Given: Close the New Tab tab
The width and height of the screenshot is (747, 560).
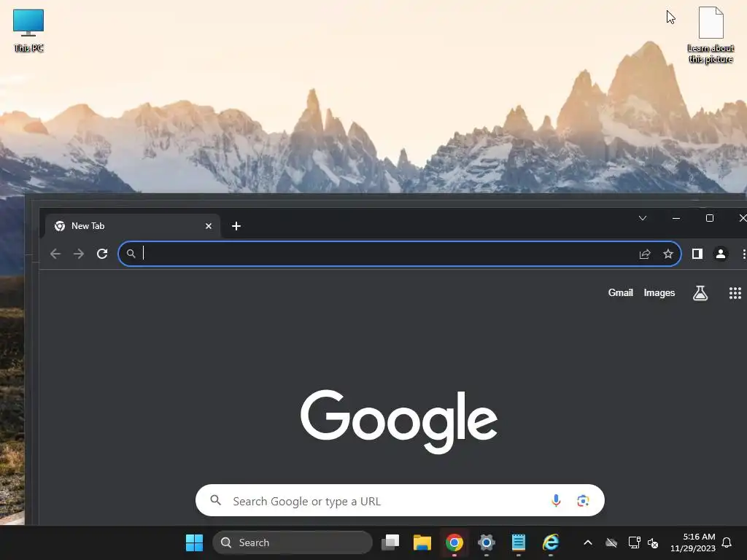Looking at the screenshot, I should [208, 226].
